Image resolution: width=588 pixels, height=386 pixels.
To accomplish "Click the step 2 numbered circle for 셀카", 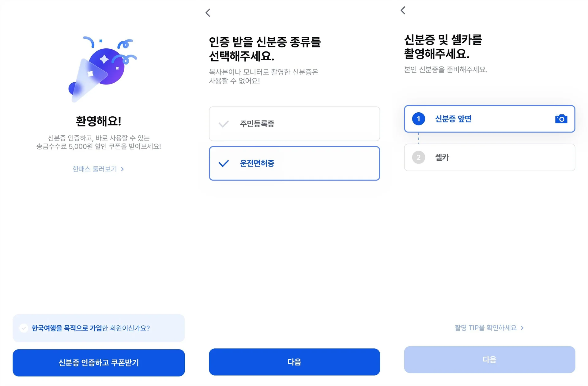I will pyautogui.click(x=418, y=157).
